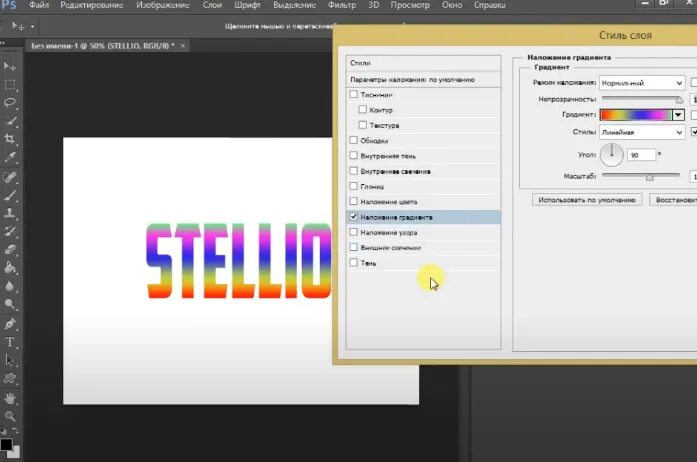Screen dimensions: 697x462
Task: Open the Слои menu
Action: click(212, 5)
